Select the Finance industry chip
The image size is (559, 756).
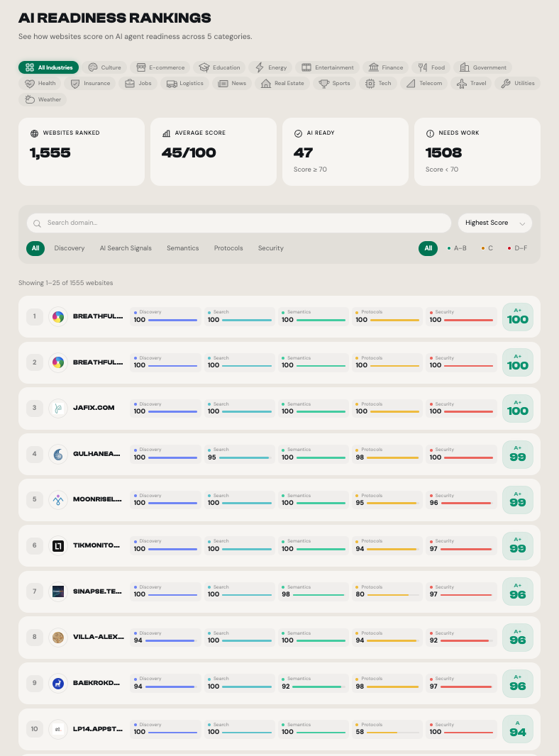click(x=386, y=67)
